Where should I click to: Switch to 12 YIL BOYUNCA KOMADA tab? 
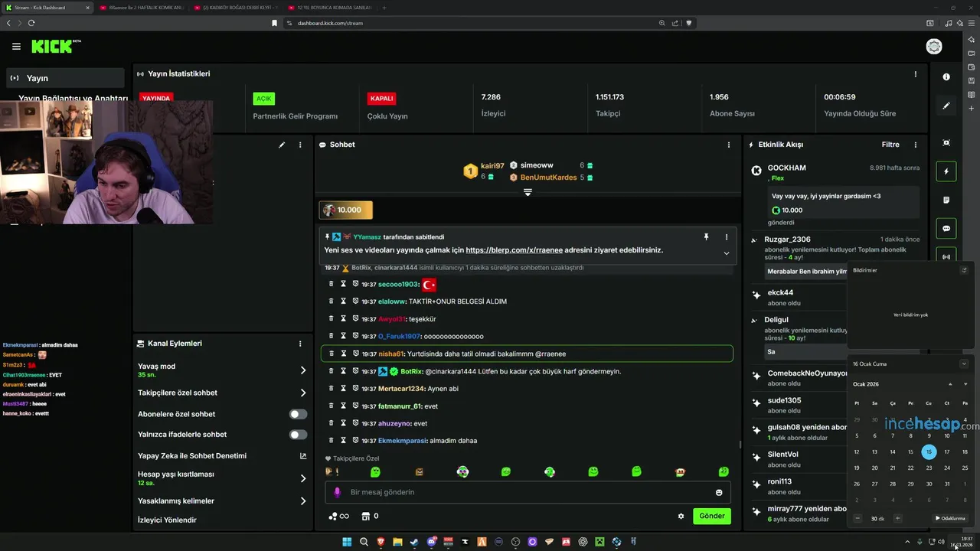[x=329, y=8]
